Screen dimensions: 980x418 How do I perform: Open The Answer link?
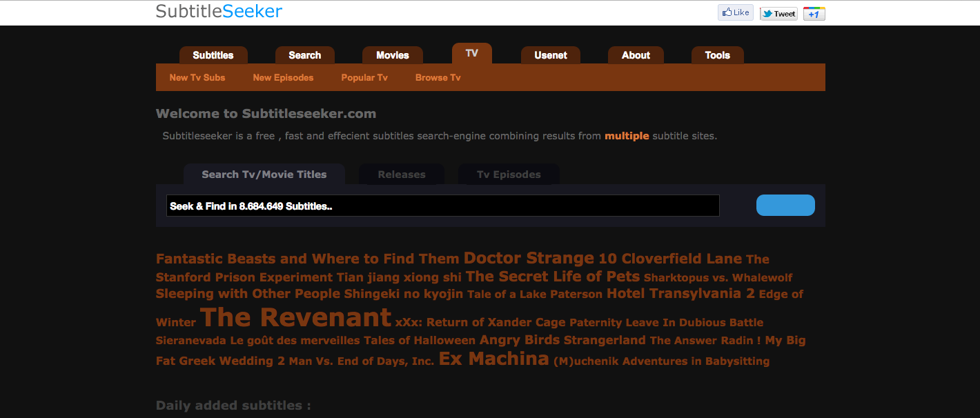tap(683, 341)
